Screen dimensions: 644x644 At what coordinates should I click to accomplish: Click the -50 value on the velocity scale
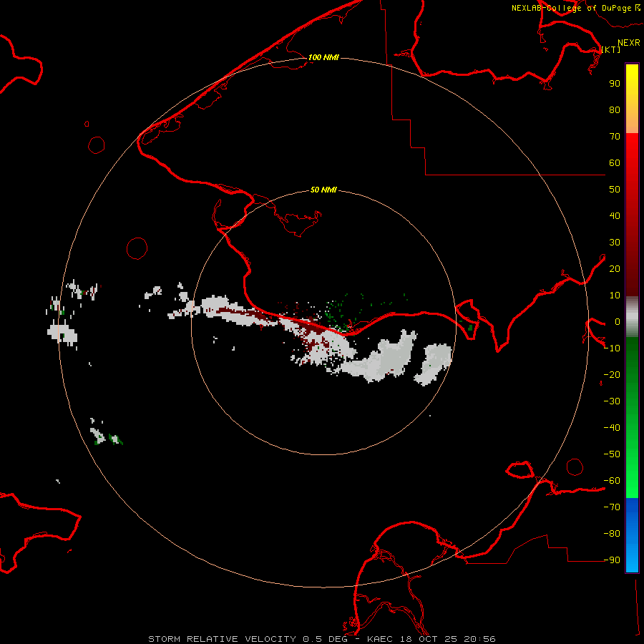(612, 454)
